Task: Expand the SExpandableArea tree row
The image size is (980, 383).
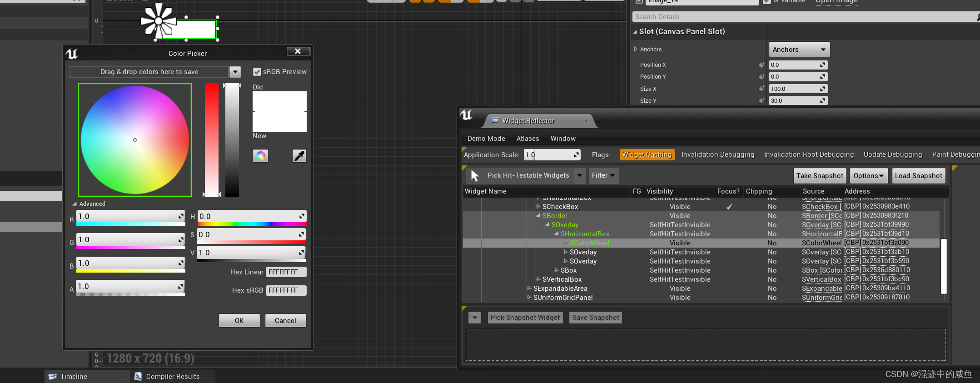Action: 529,288
